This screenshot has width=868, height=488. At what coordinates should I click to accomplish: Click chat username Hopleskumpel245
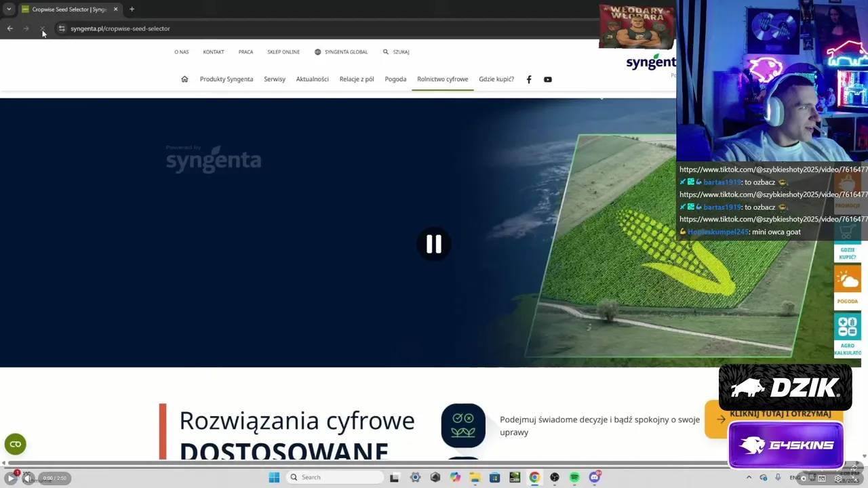tap(718, 232)
